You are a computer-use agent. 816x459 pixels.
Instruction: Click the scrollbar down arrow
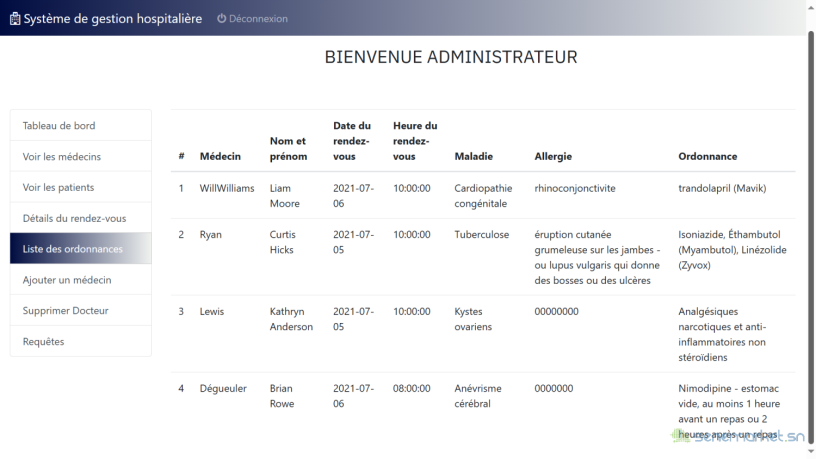point(811,452)
